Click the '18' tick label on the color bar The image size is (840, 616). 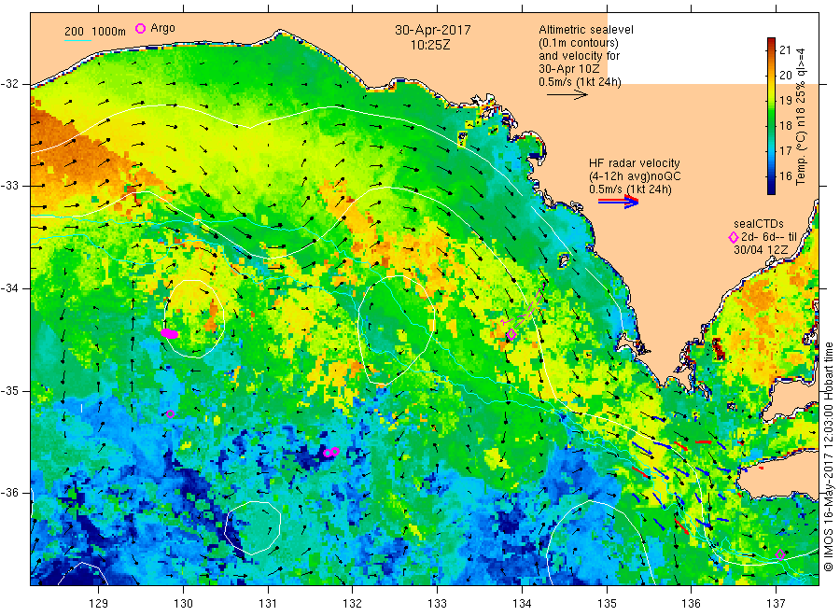point(785,125)
